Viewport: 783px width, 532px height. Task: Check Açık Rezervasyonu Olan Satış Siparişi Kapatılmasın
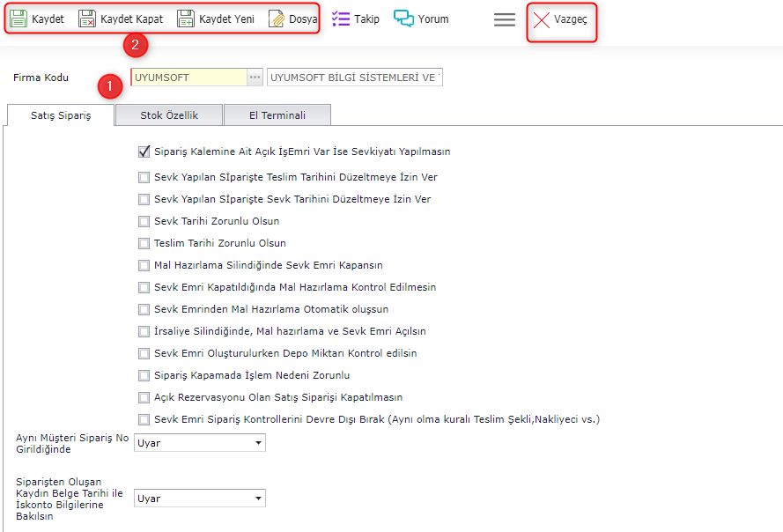[x=144, y=397]
